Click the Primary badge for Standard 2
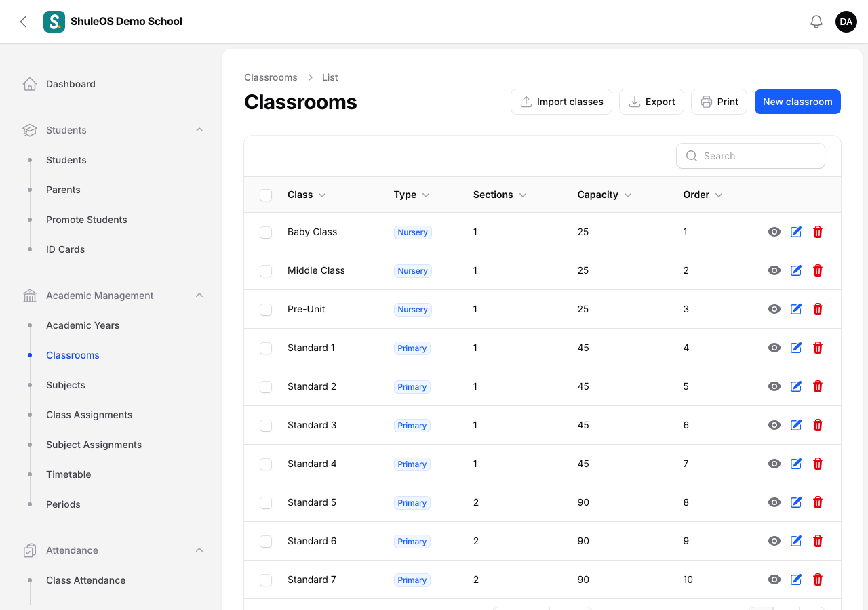 click(412, 387)
